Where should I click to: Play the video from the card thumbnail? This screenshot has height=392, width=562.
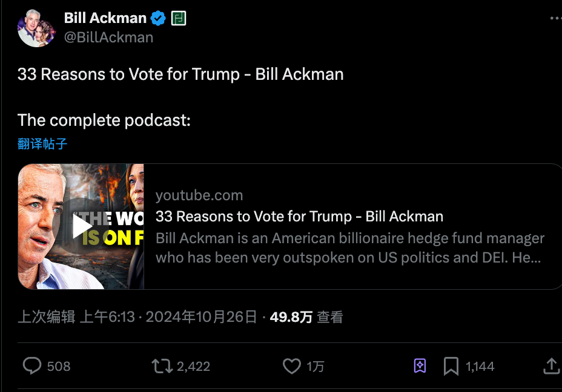pyautogui.click(x=81, y=226)
